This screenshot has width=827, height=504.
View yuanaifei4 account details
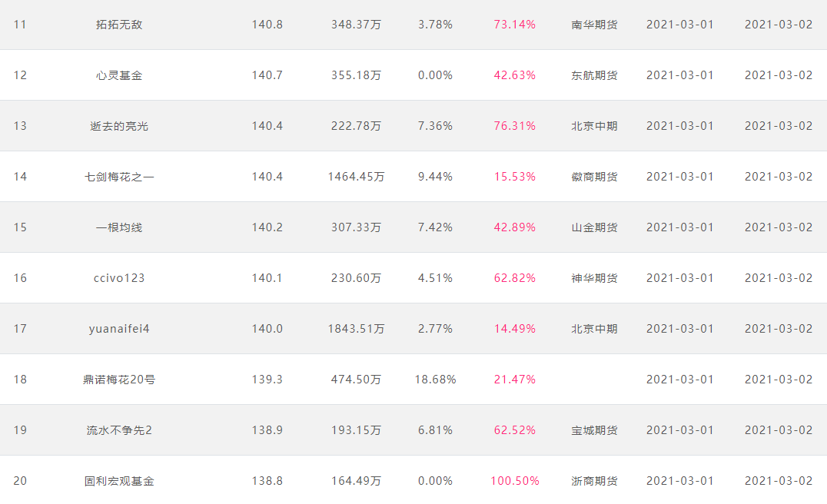coord(119,329)
